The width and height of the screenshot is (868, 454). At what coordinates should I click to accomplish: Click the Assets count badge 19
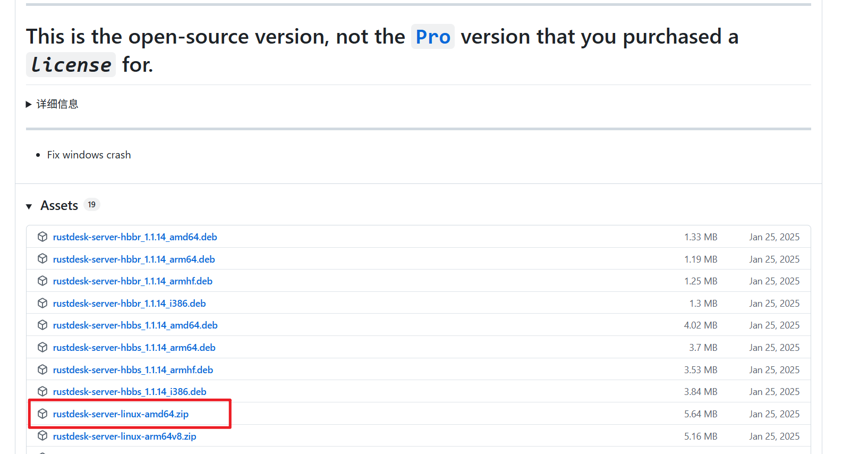pyautogui.click(x=92, y=205)
